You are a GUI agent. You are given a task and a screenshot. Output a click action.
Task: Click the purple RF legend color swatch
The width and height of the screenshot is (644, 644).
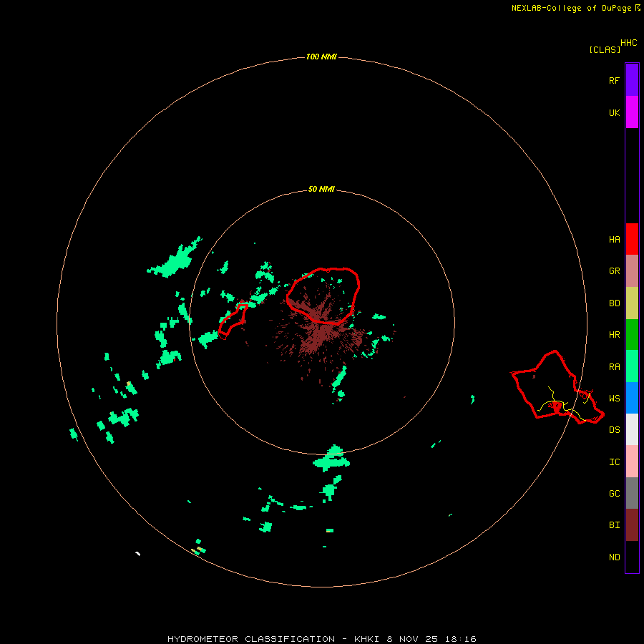tap(632, 80)
